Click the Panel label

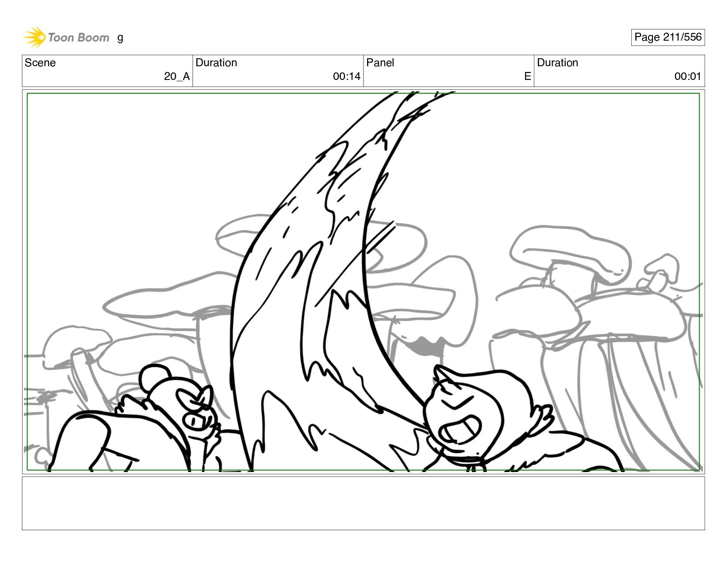[380, 63]
